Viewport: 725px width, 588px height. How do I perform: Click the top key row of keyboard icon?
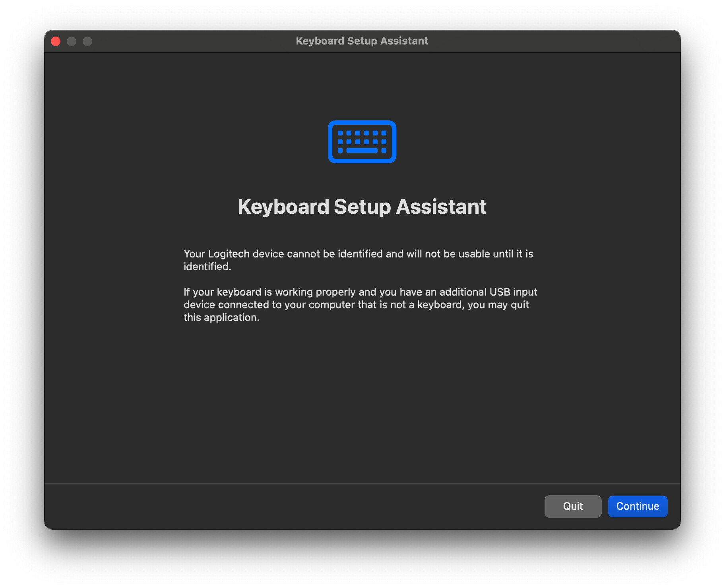pos(362,133)
